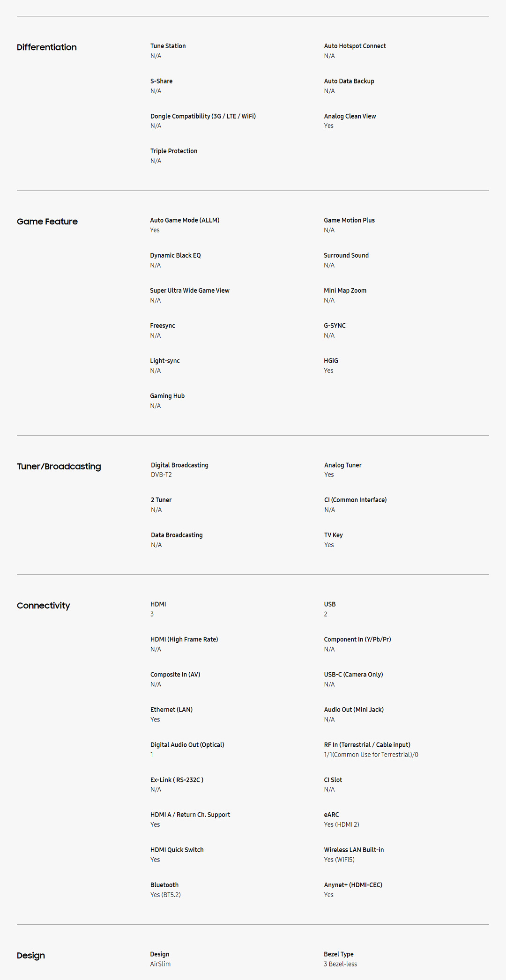The image size is (506, 980).
Task: Click the Differentiation section heading
Action: click(x=47, y=47)
